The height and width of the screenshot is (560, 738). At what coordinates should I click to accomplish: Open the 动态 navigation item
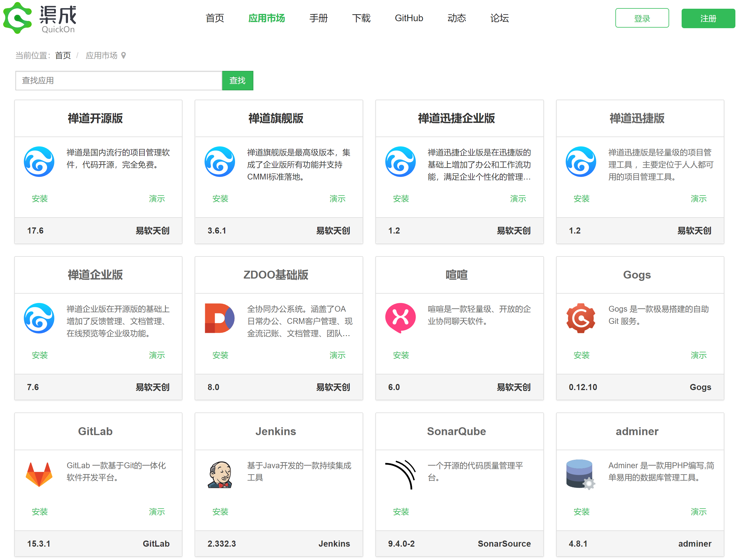coord(456,18)
